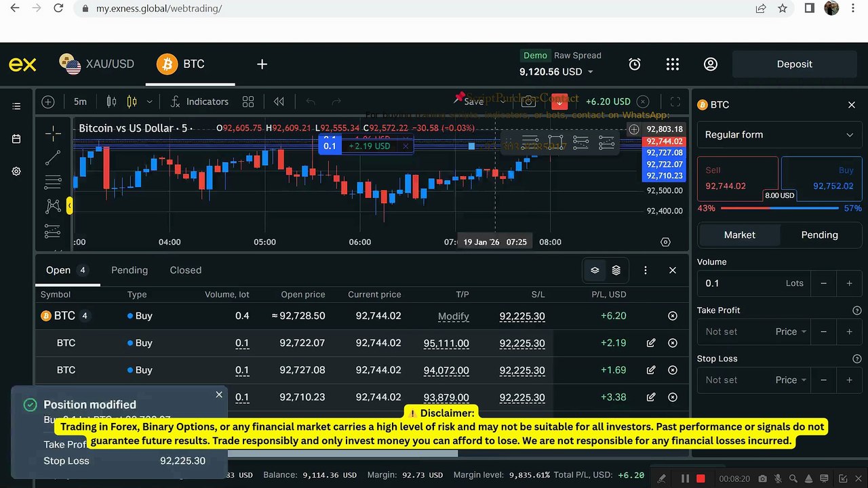Edit the BTC position with P/L +1.69
The height and width of the screenshot is (488, 868).
click(x=651, y=370)
